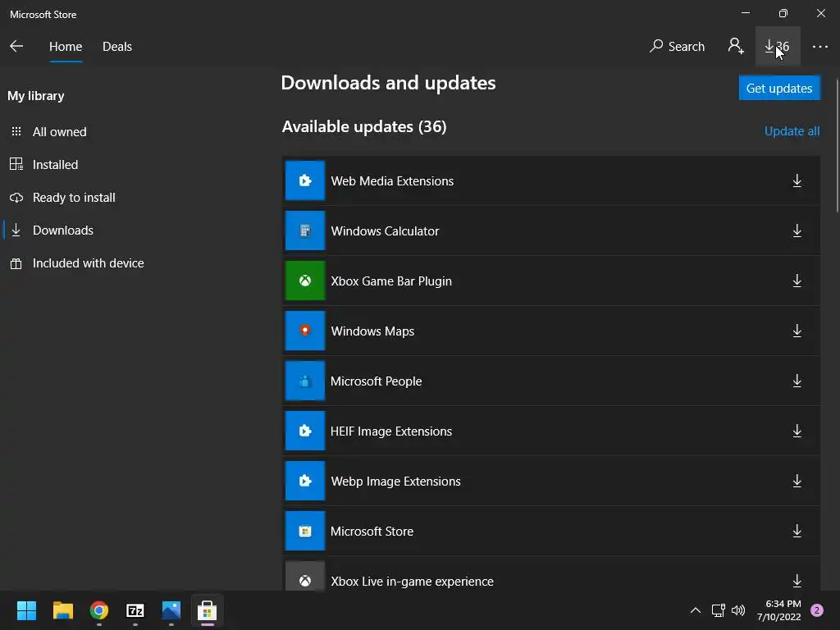Click Windows Calculator app tile icon

coord(305,231)
